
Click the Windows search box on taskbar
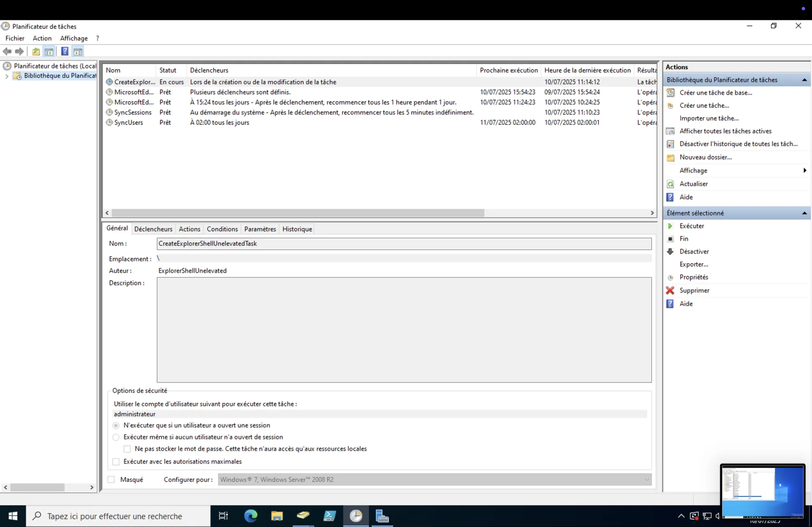[118, 516]
